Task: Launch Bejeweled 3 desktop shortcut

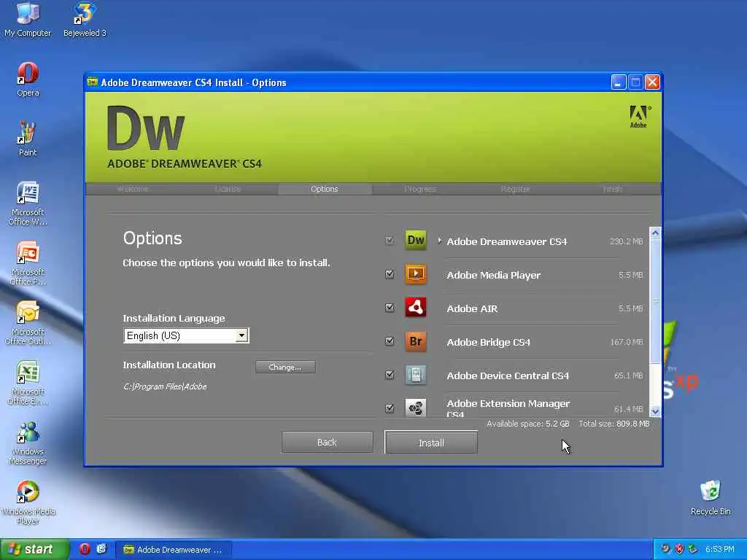Action: click(x=85, y=19)
